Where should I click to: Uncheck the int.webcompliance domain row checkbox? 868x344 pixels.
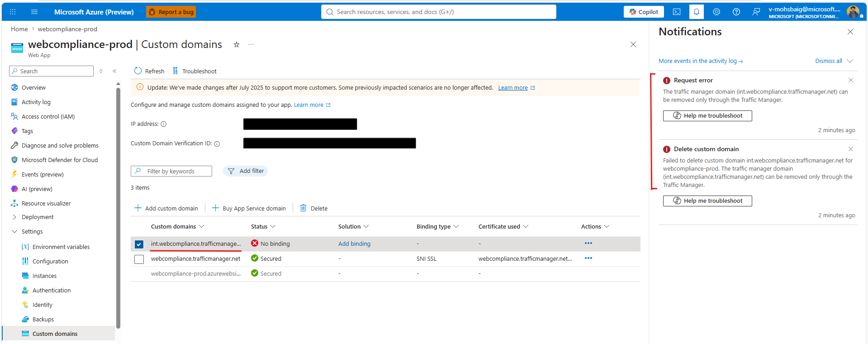click(139, 244)
